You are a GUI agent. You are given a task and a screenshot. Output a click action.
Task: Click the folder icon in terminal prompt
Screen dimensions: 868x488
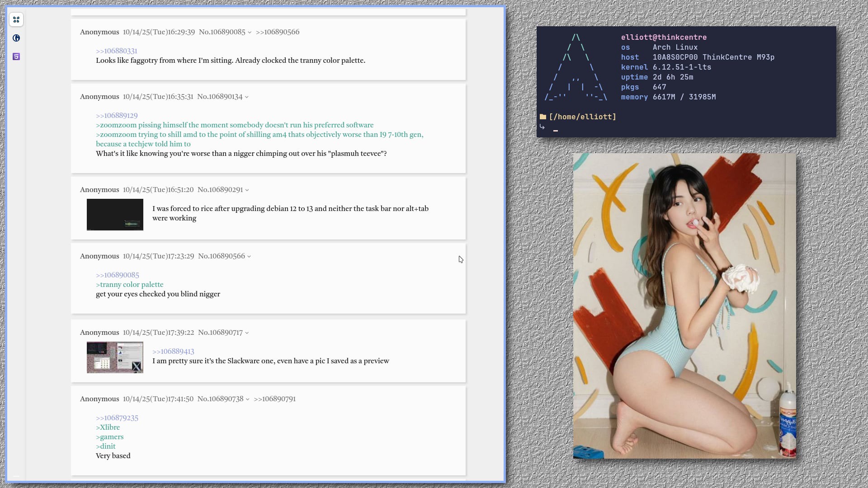click(x=542, y=117)
